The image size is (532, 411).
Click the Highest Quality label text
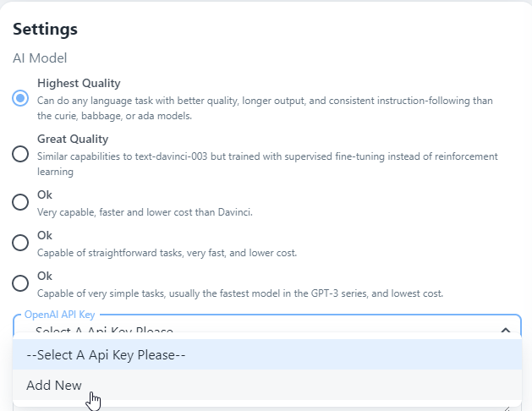[79, 83]
